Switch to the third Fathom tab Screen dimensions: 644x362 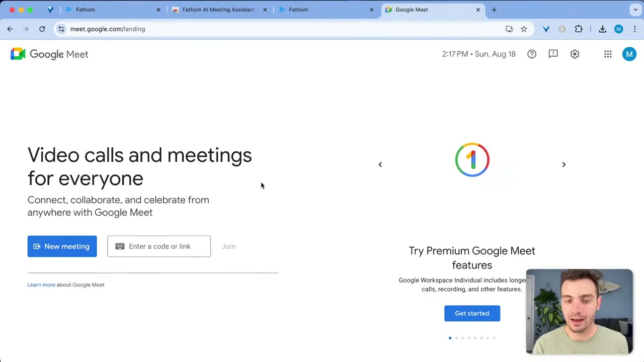click(327, 10)
